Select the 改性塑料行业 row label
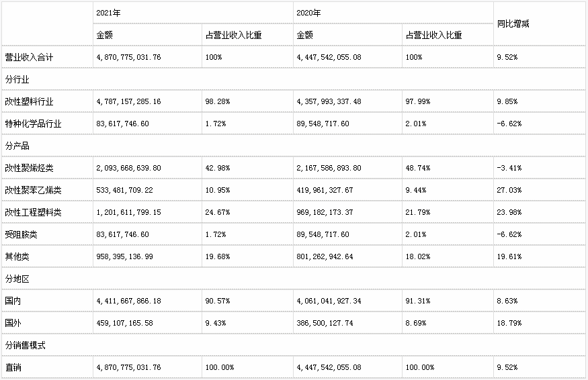Screen dimensions: 588x380 30,101
